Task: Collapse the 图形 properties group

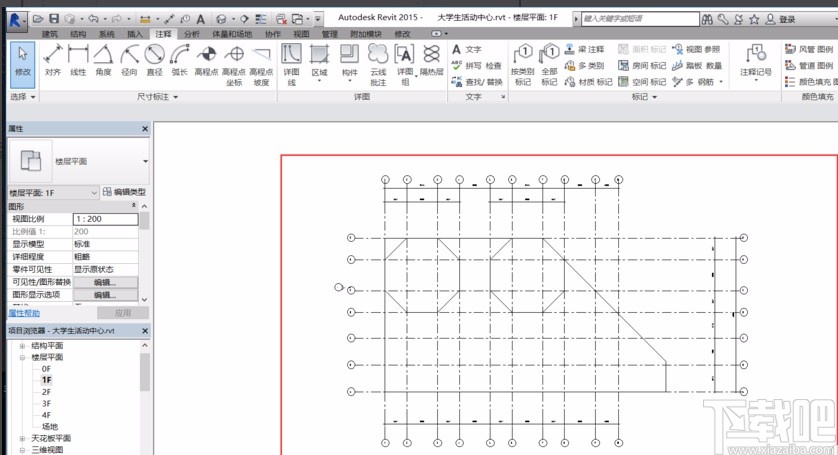Action: pyautogui.click(x=134, y=206)
